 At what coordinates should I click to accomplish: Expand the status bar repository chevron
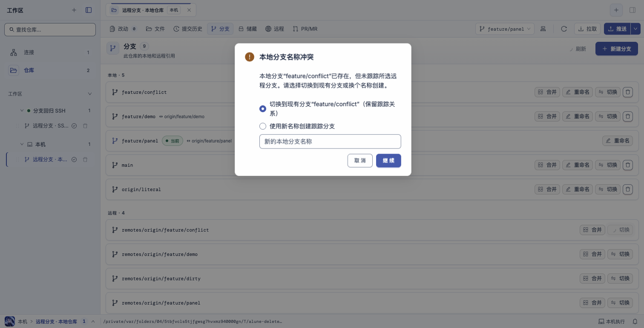click(93, 321)
